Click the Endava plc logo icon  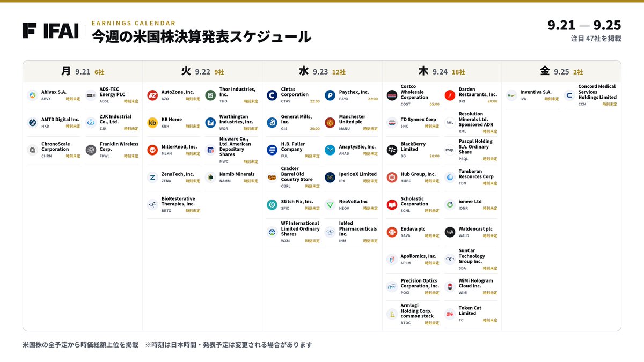coord(392,232)
